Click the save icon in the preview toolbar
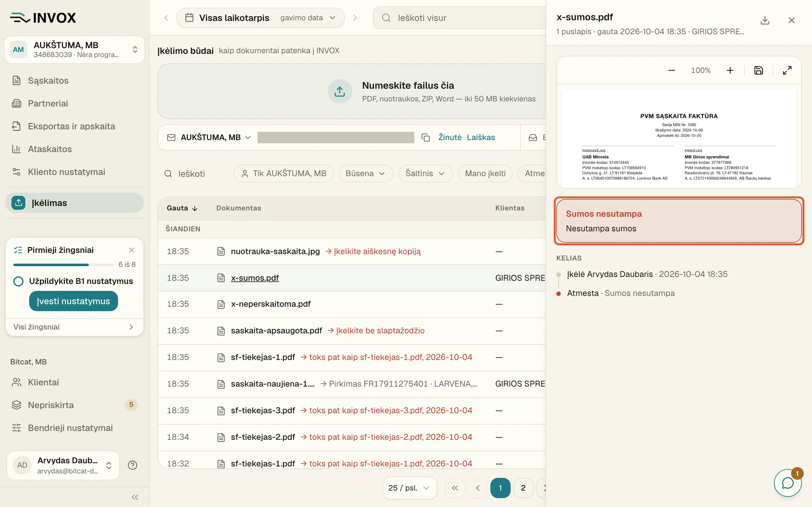812x507 pixels. click(758, 70)
